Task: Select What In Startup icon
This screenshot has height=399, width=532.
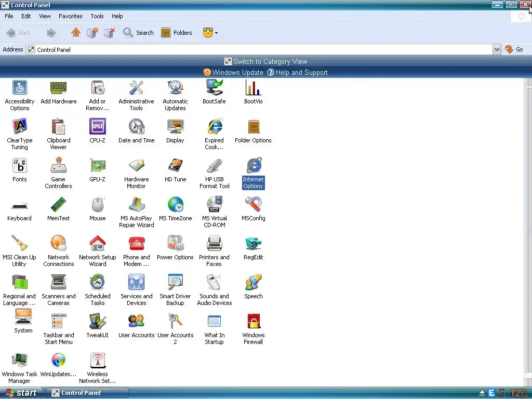Action: point(214,321)
